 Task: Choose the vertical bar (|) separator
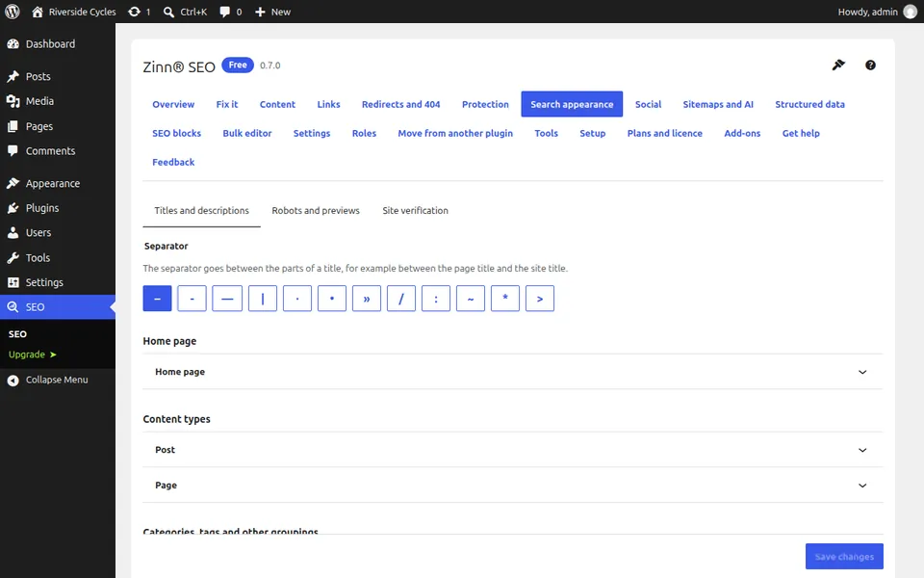262,299
